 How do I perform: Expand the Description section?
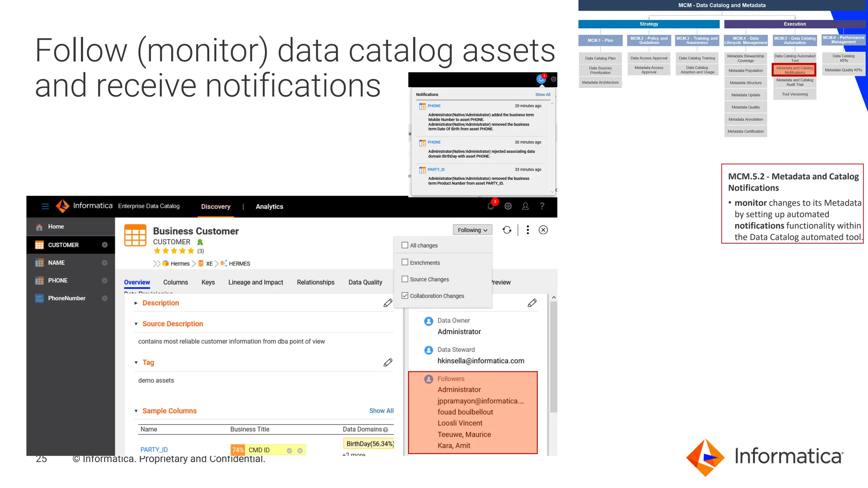(136, 303)
